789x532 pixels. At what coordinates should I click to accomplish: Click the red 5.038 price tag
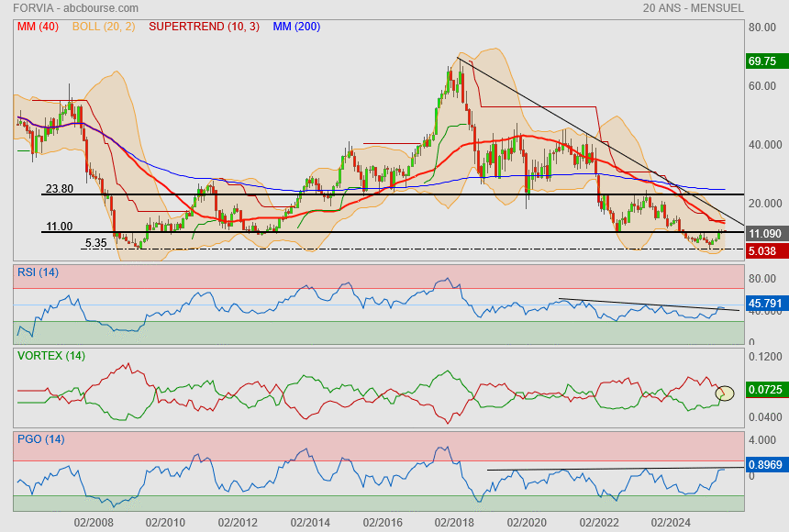point(762,249)
